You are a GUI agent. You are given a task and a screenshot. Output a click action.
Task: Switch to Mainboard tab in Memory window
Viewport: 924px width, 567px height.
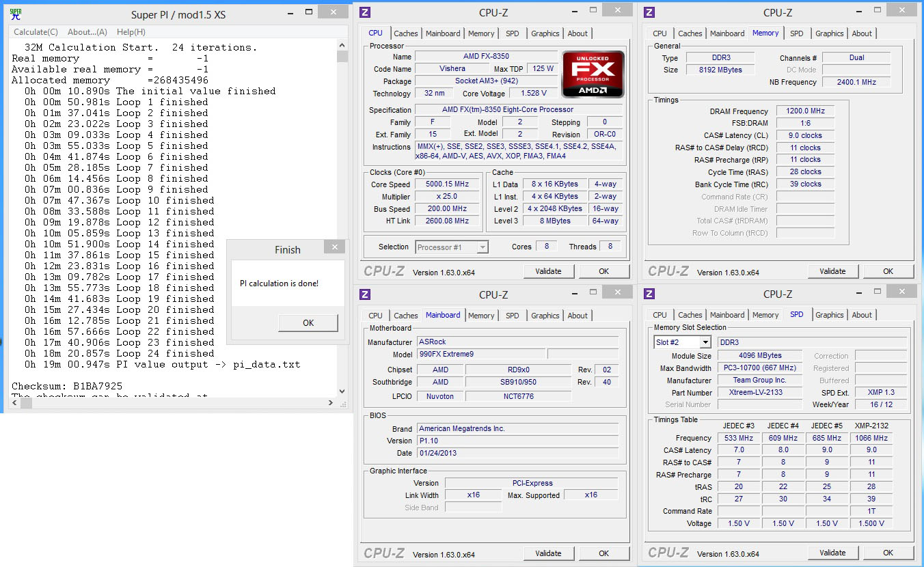click(727, 33)
